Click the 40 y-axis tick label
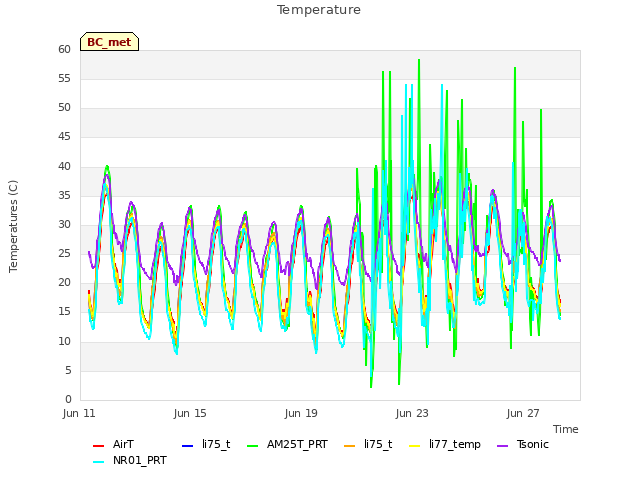 coord(64,167)
